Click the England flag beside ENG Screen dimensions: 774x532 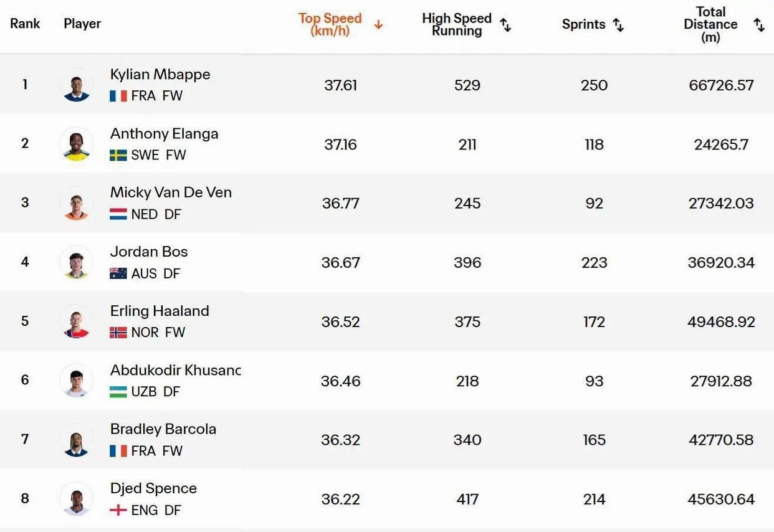point(118,510)
